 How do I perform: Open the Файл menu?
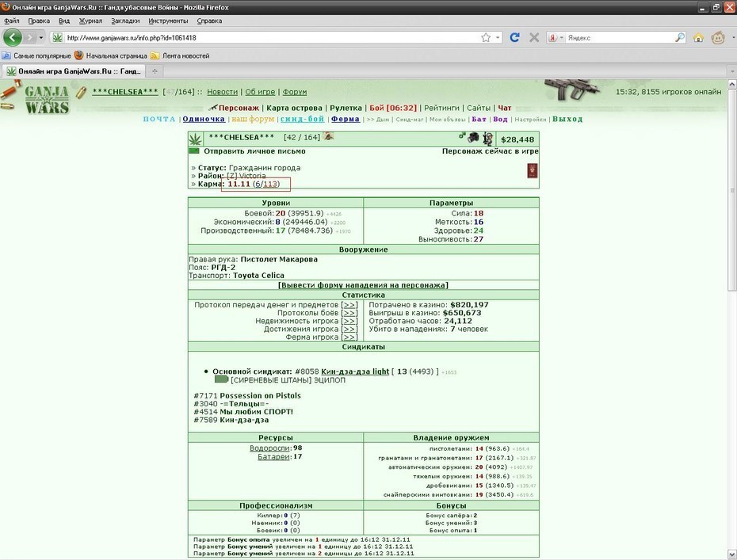click(12, 21)
